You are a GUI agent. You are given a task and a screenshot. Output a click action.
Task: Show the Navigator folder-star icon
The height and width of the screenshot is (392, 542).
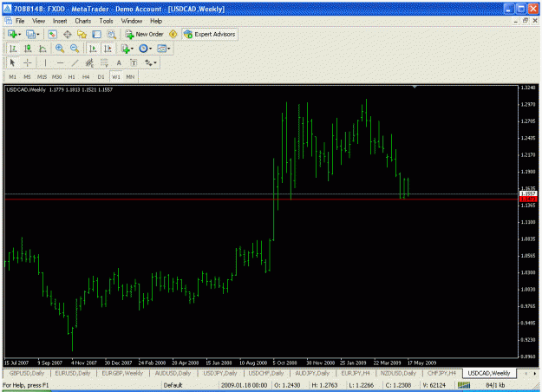click(x=82, y=34)
